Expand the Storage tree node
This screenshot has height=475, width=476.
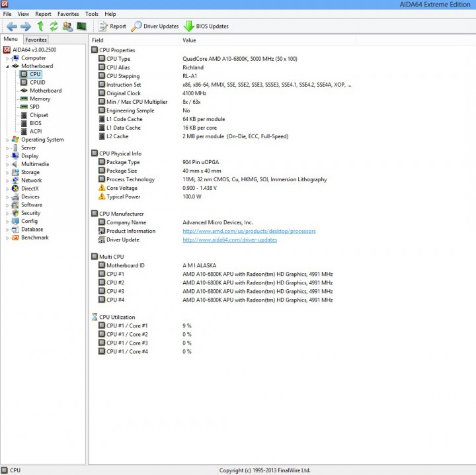pos(7,173)
